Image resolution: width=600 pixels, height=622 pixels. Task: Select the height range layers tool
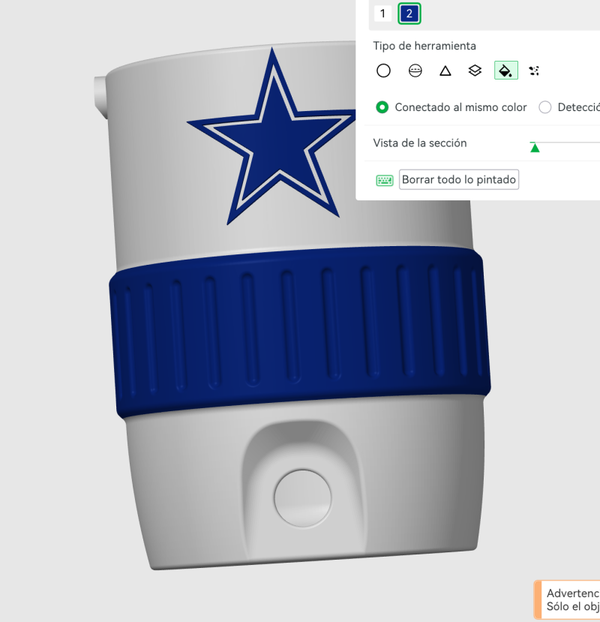click(475, 71)
